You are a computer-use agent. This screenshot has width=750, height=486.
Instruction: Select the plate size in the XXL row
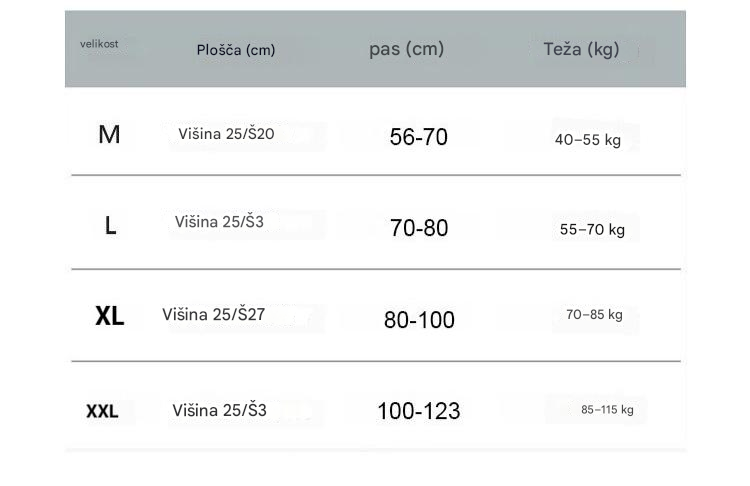[219, 410]
